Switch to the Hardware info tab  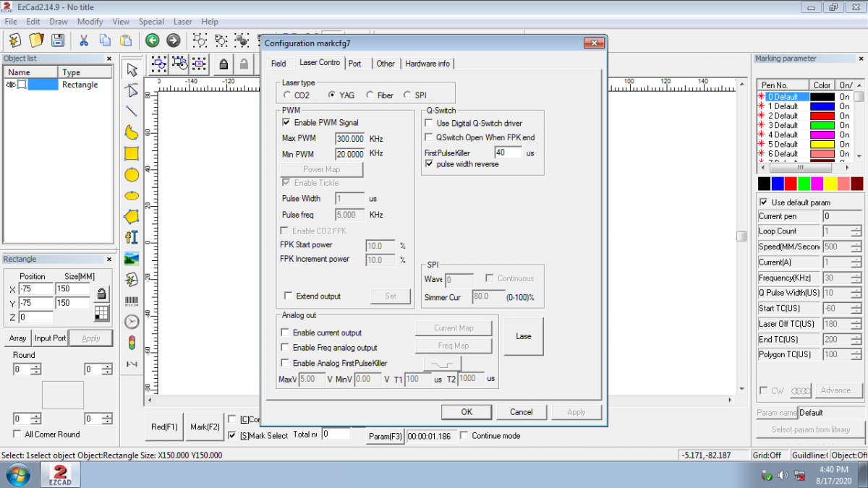pyautogui.click(x=427, y=64)
